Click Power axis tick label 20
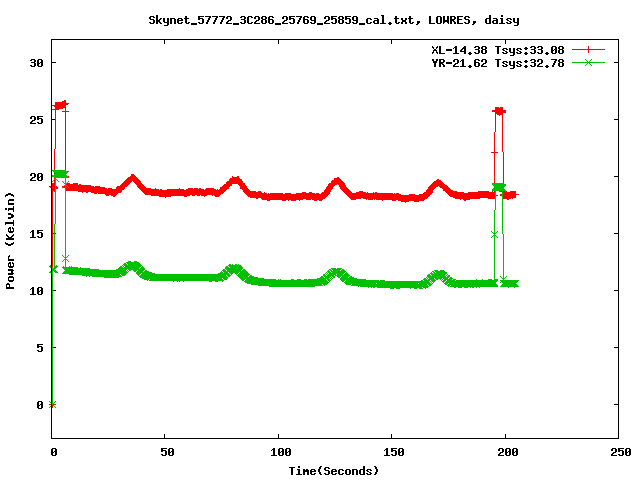640x480 pixels. tap(36, 177)
